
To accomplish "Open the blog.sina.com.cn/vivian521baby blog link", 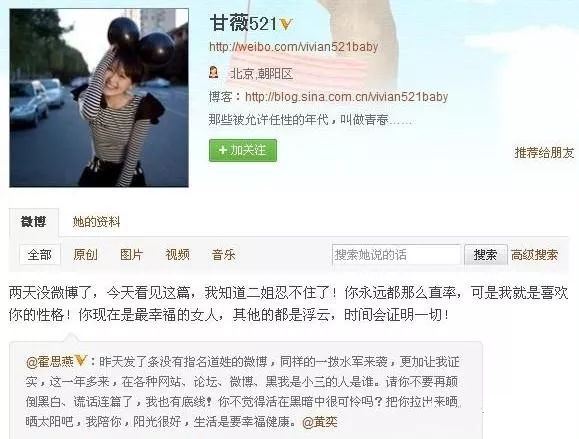I will (x=346, y=97).
